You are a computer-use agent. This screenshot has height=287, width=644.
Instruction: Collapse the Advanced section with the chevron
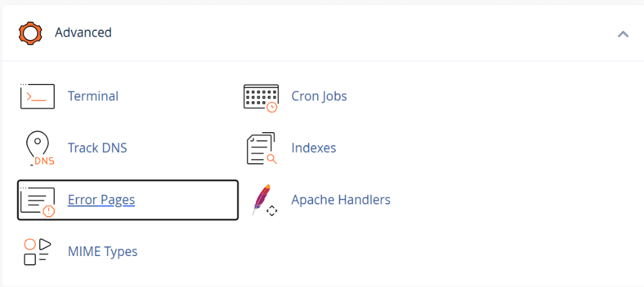(x=623, y=33)
